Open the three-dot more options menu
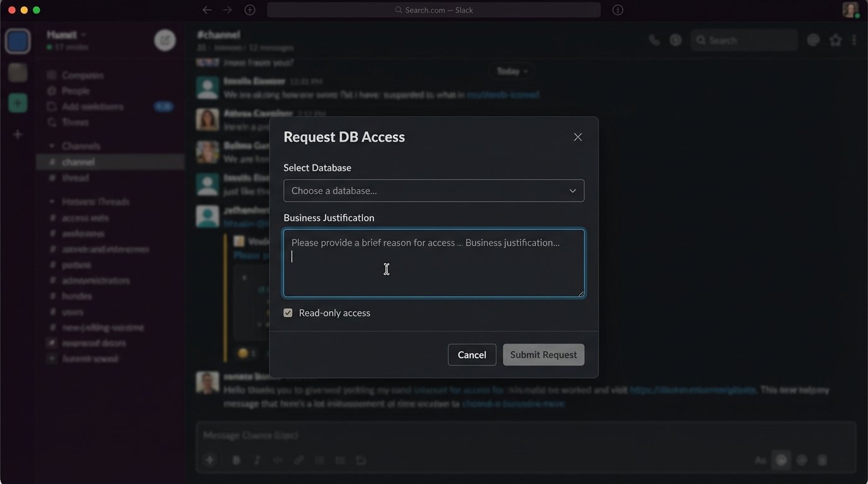 point(855,39)
